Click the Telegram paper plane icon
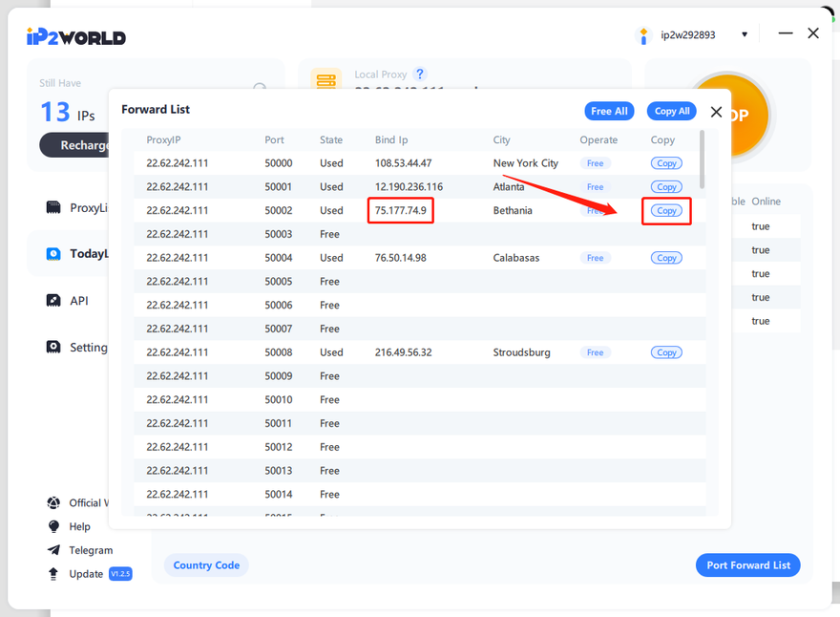 [53, 550]
